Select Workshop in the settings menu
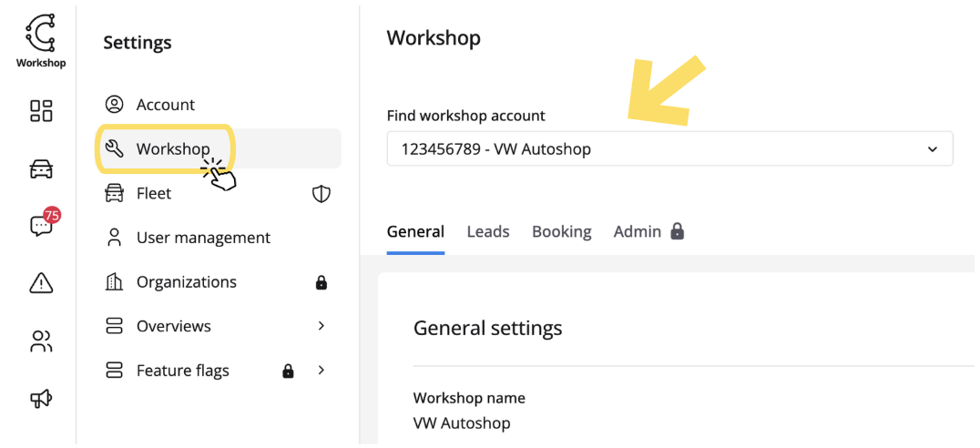 click(173, 148)
